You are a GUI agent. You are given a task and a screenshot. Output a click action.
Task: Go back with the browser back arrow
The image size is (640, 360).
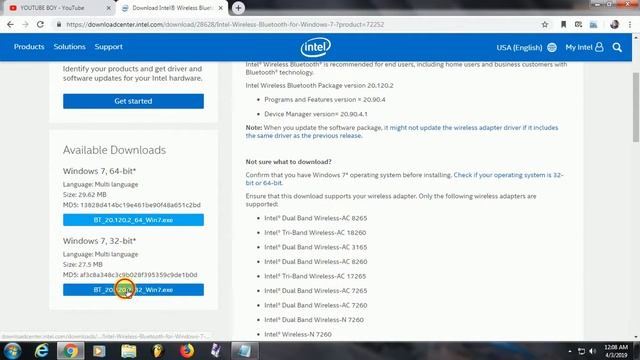tap(10, 24)
